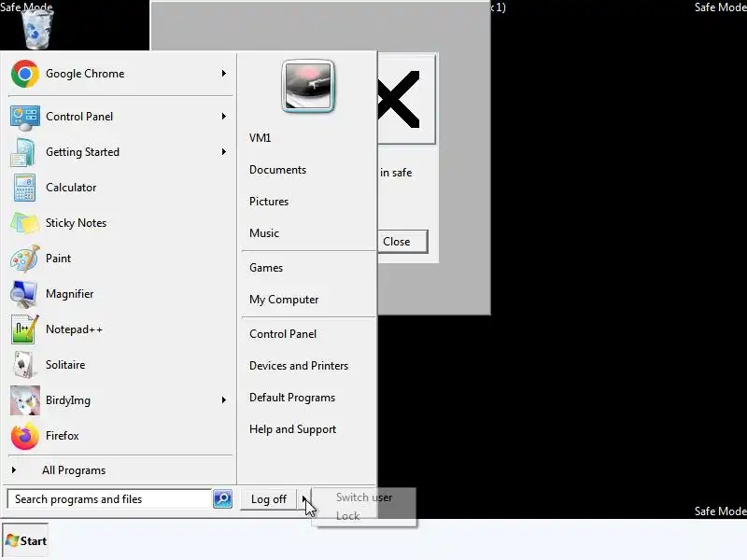Open the Getting Started icon

point(22,152)
